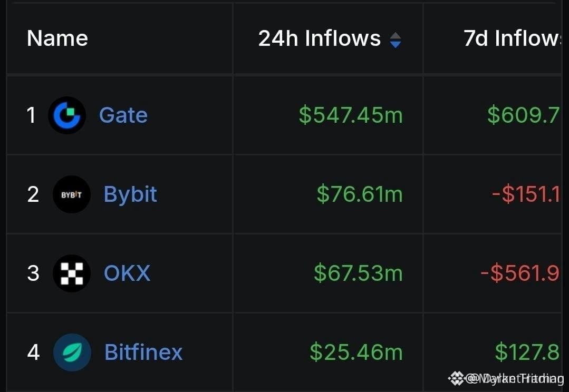Select Gate's $547.45m 24h inflow value

click(351, 115)
